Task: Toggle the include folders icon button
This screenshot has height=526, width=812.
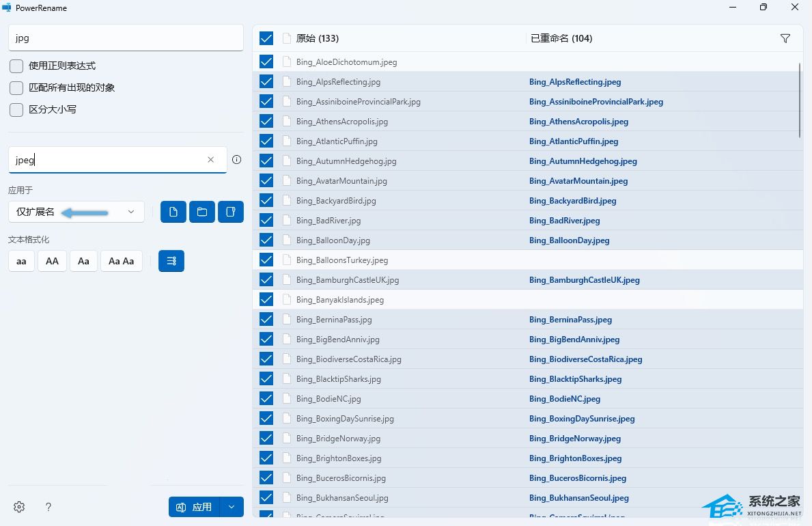Action: pos(202,212)
